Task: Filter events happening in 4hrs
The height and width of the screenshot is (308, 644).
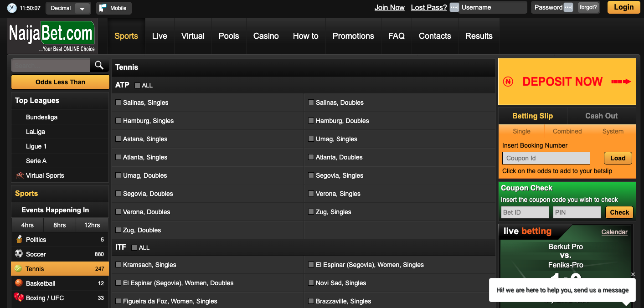Action: tap(27, 225)
